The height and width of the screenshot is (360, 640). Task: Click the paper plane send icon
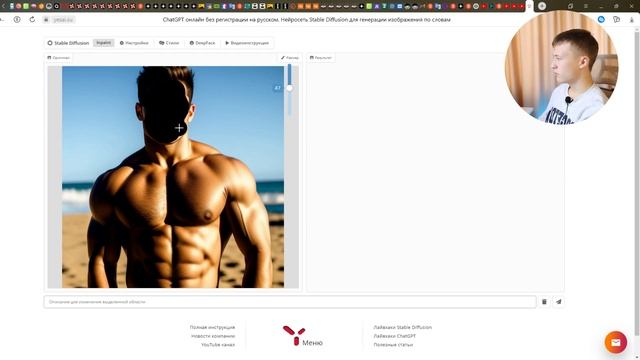tap(559, 302)
